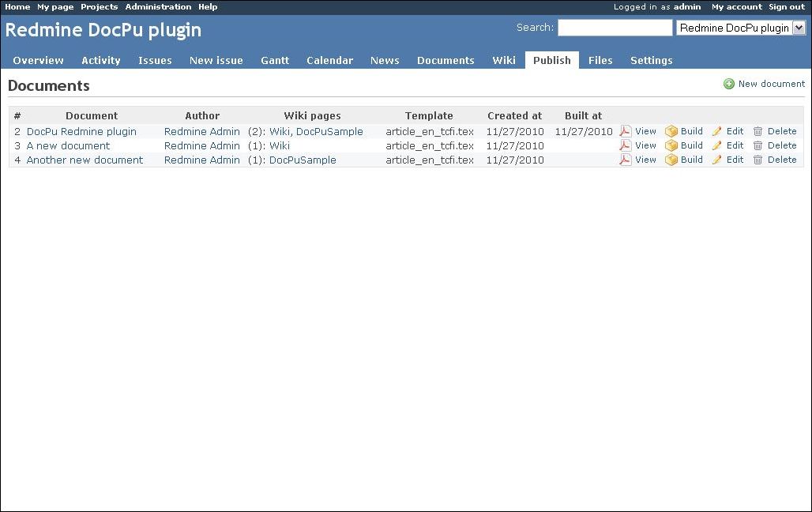Click Sign out link
Viewport: 812px width, 512px height.
pyautogui.click(x=787, y=7)
